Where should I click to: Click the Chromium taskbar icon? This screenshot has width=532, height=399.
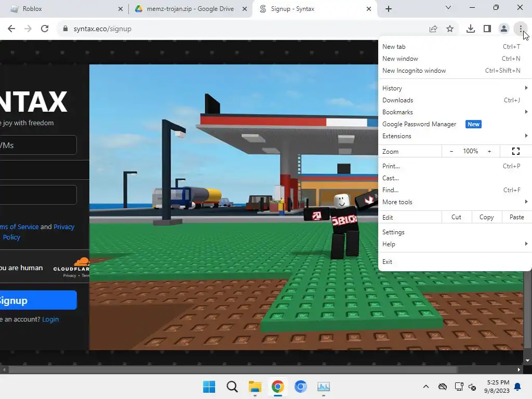coord(301,387)
